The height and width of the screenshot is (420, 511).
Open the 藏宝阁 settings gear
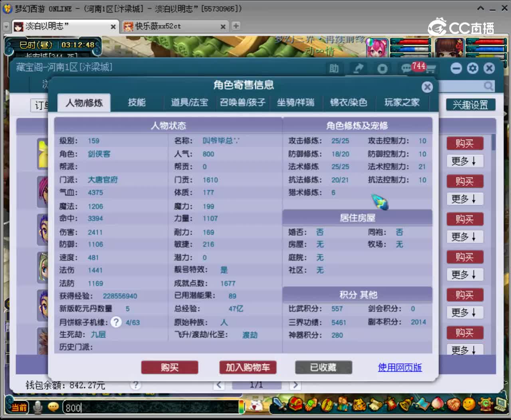473,68
